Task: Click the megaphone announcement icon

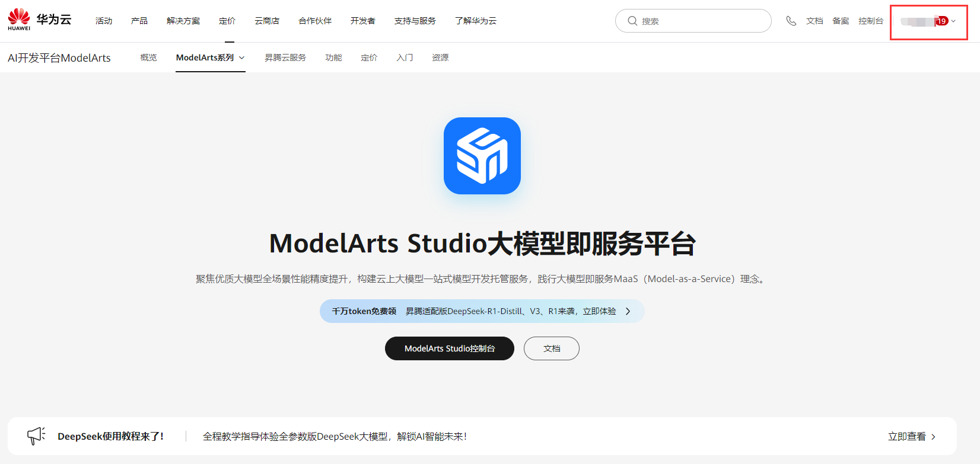Action: pos(36,436)
